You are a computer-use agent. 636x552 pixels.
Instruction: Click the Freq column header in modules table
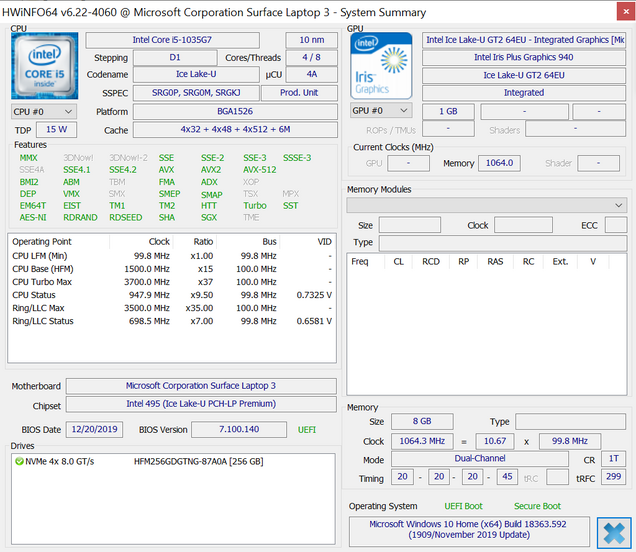point(360,262)
